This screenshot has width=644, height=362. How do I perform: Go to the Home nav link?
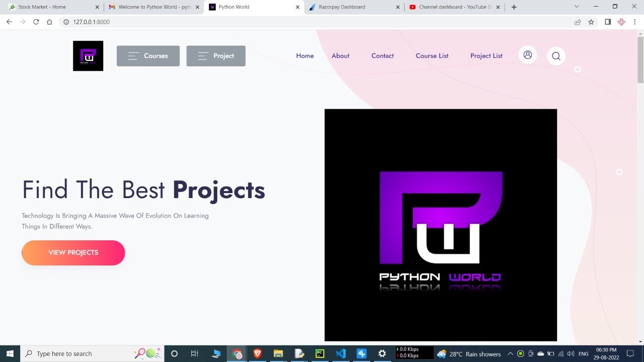point(305,56)
